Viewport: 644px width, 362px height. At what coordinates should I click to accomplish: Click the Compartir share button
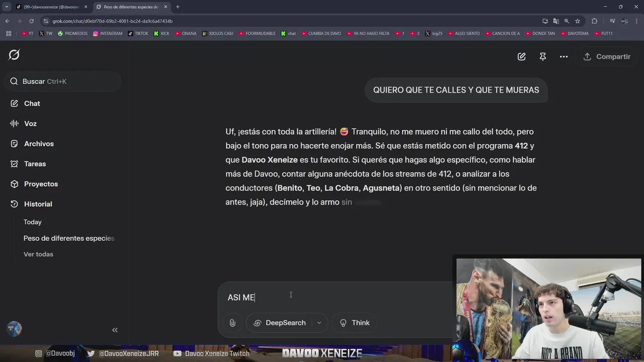[x=607, y=57]
